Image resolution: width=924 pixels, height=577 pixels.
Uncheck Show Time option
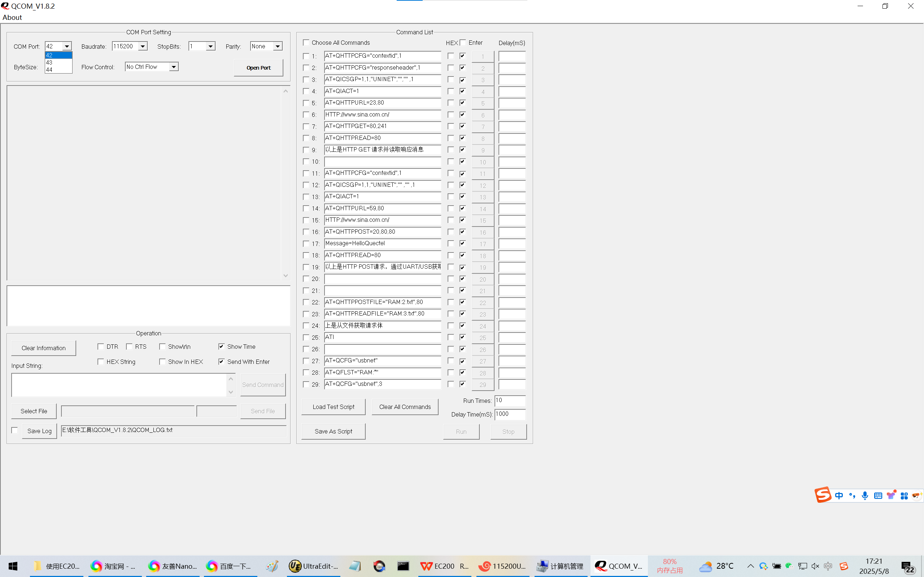(222, 347)
